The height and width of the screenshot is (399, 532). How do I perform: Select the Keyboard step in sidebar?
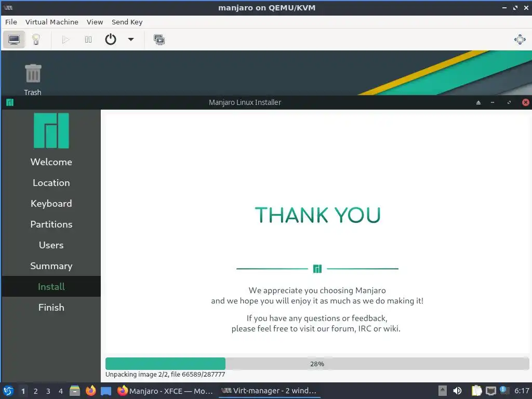tap(51, 204)
